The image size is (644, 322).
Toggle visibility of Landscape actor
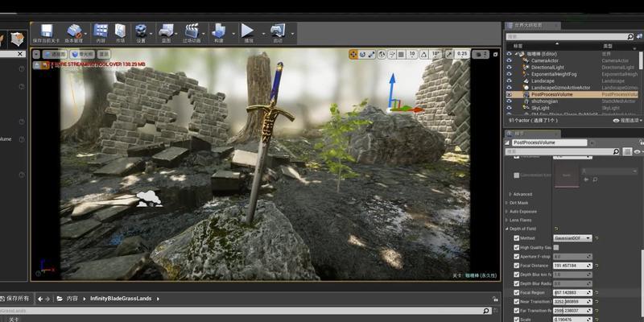tap(510, 81)
